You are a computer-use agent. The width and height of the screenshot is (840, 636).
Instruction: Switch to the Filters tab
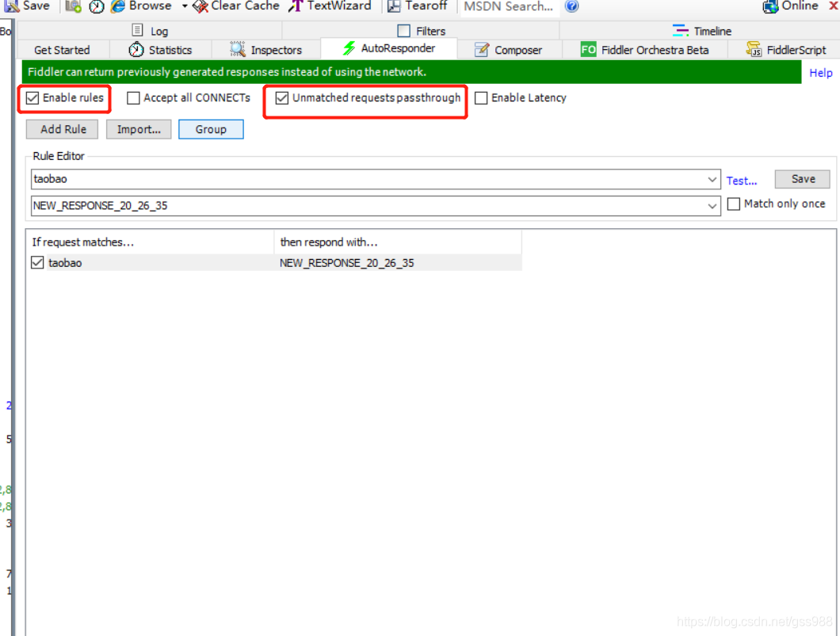click(422, 31)
